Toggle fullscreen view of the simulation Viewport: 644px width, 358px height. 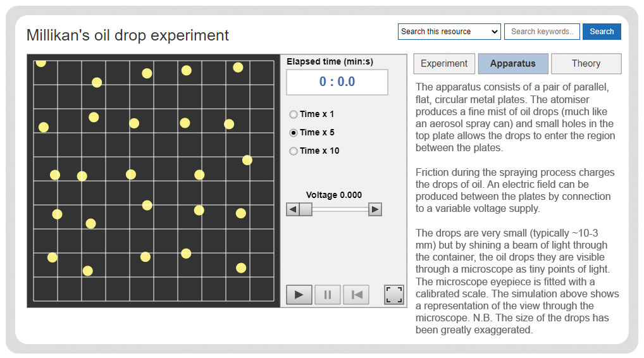point(393,294)
